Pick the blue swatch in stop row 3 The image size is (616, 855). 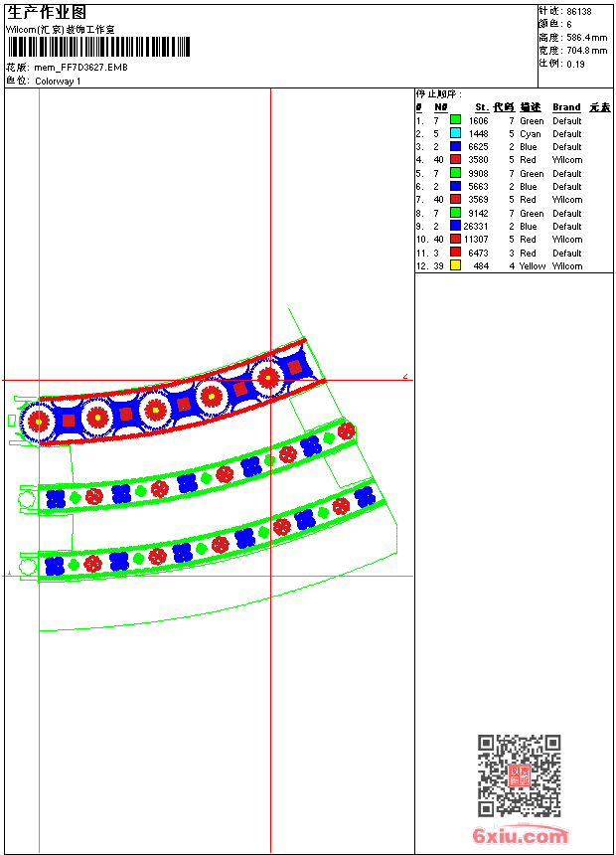pos(455,146)
